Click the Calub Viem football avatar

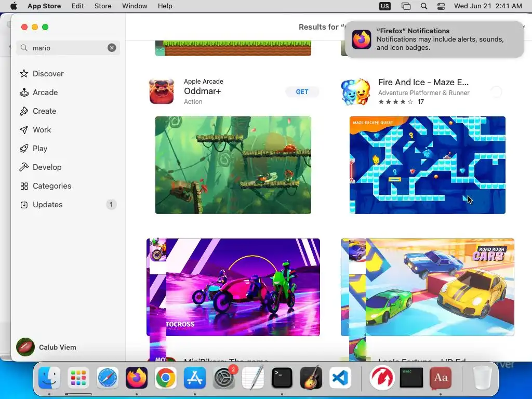[25, 347]
